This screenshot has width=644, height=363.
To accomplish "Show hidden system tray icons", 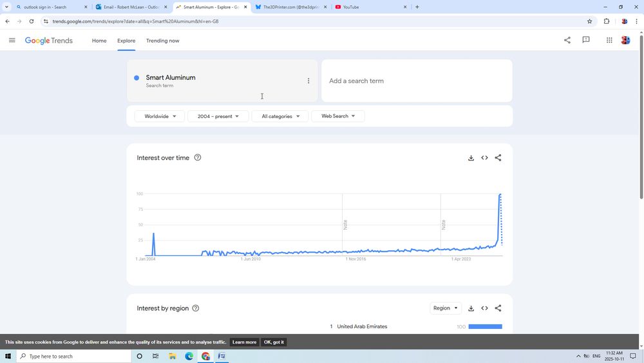I will [578, 356].
